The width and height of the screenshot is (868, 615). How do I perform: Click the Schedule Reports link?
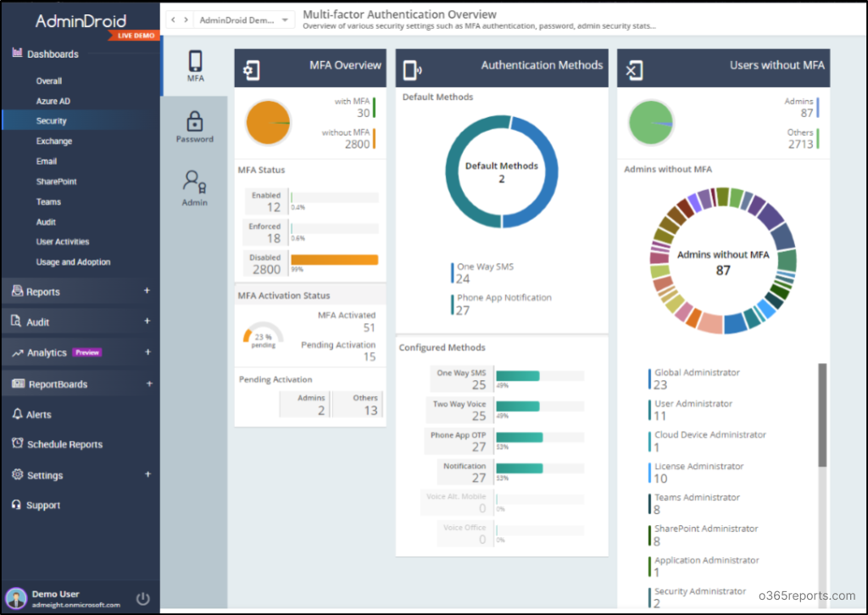coord(64,444)
